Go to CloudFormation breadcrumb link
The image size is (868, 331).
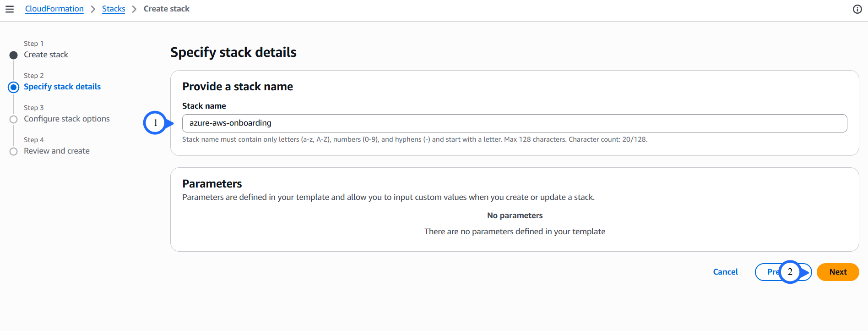coord(54,9)
